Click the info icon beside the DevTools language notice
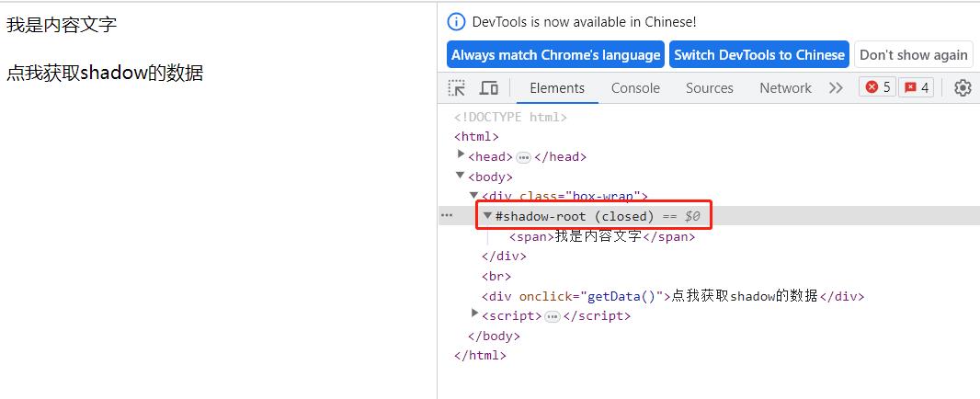 (456, 22)
